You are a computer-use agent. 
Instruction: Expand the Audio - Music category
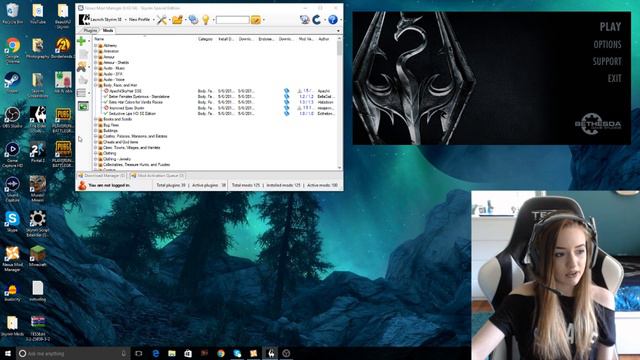(96, 68)
